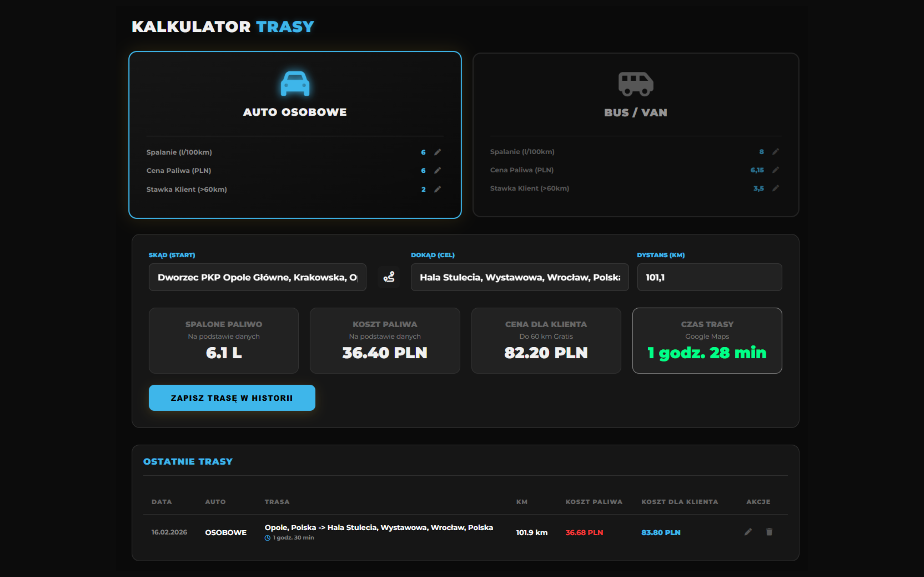Screen dimensions: 924x577
Task: Edit Spalanie value for Auto Osobowe
Action: [x=438, y=152]
